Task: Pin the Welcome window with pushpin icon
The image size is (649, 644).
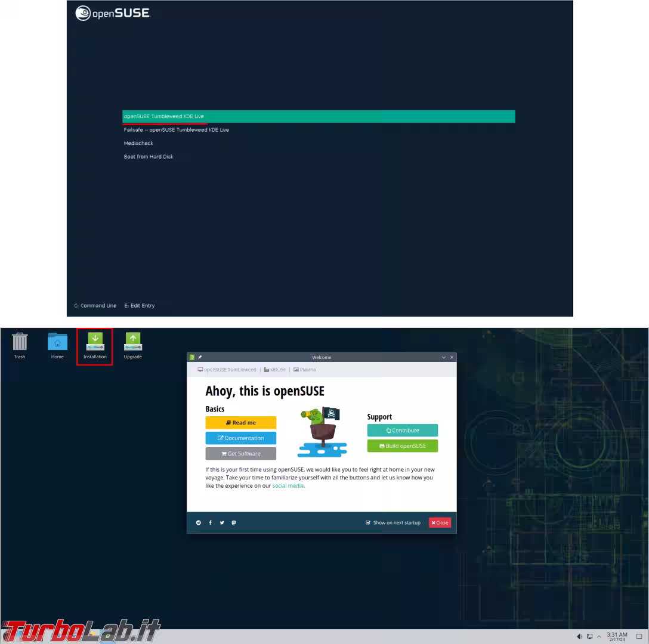Action: click(x=200, y=357)
